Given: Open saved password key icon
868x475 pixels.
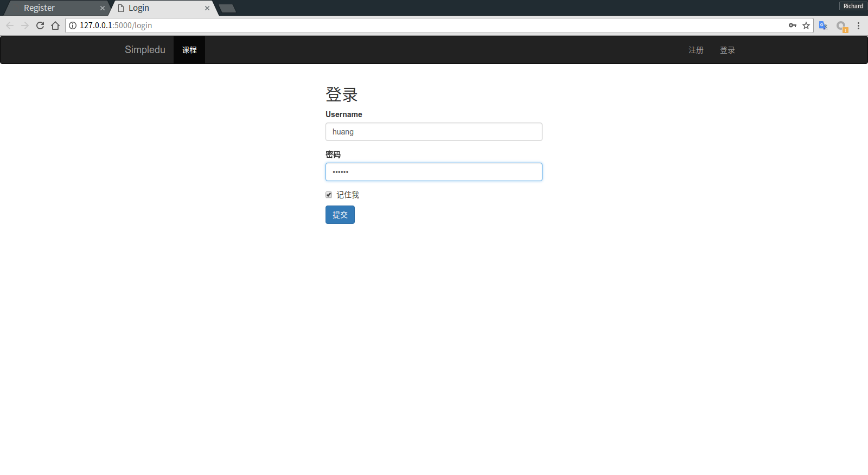Looking at the screenshot, I should 793,25.
